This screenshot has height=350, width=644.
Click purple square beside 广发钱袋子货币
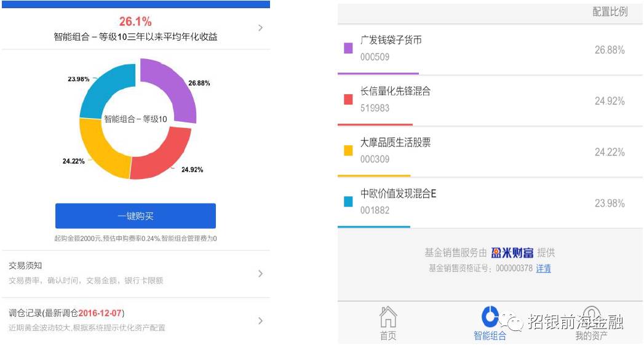click(x=348, y=49)
